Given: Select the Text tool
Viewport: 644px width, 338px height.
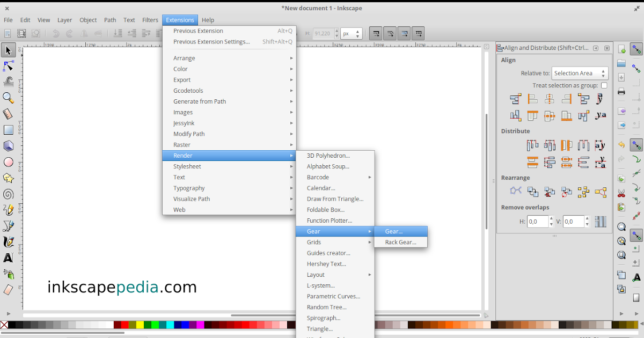Looking at the screenshot, I should pyautogui.click(x=8, y=258).
